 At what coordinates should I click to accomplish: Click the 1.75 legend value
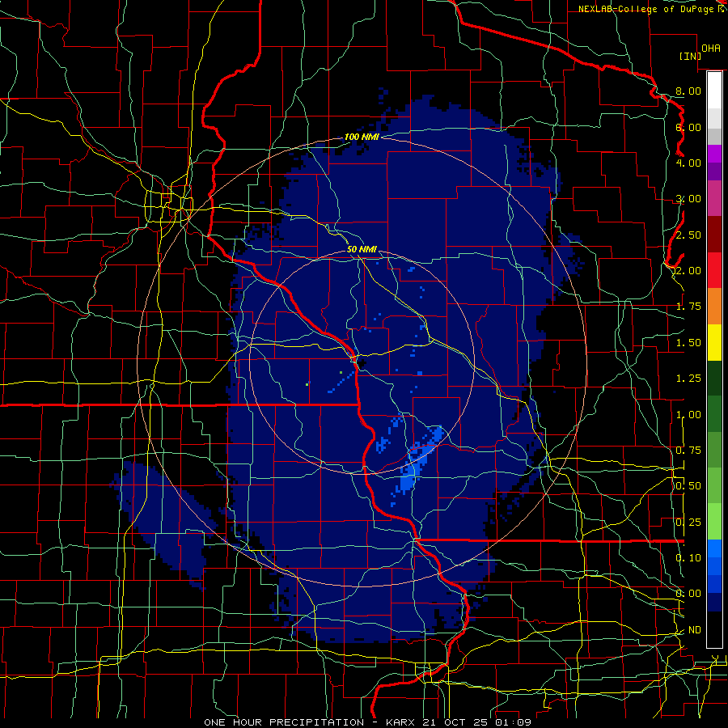(688, 307)
